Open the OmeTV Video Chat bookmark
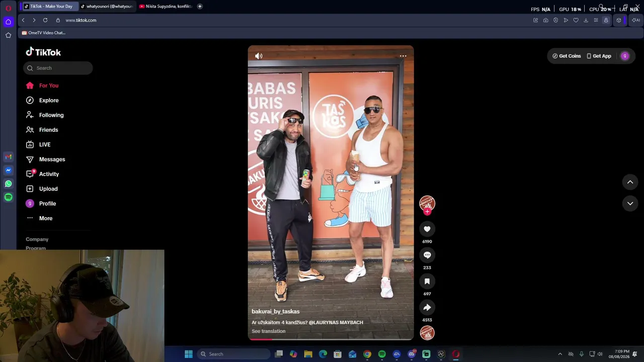The image size is (644, 362). [44, 33]
